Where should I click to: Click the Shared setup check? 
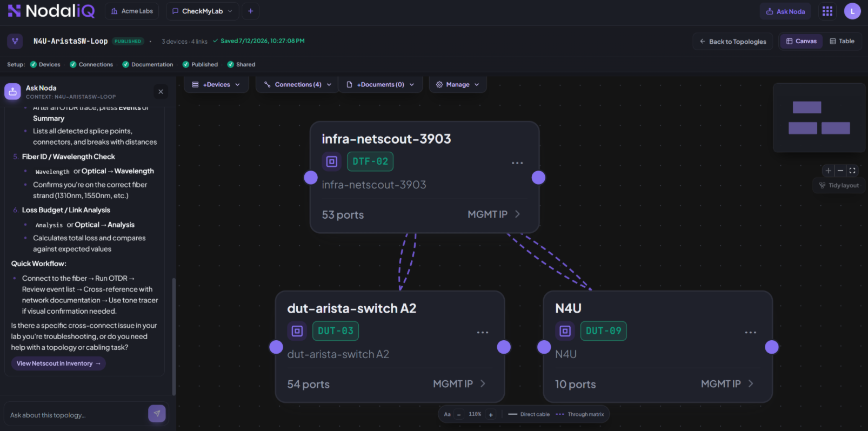click(241, 64)
